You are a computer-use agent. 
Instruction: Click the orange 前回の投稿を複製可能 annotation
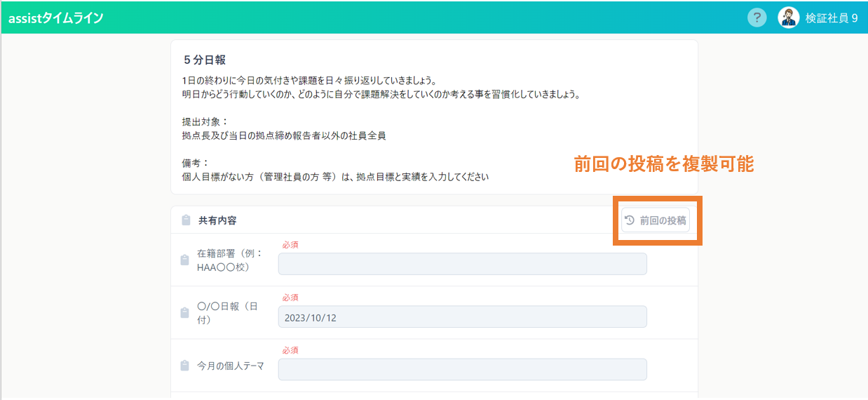pyautogui.click(x=663, y=164)
